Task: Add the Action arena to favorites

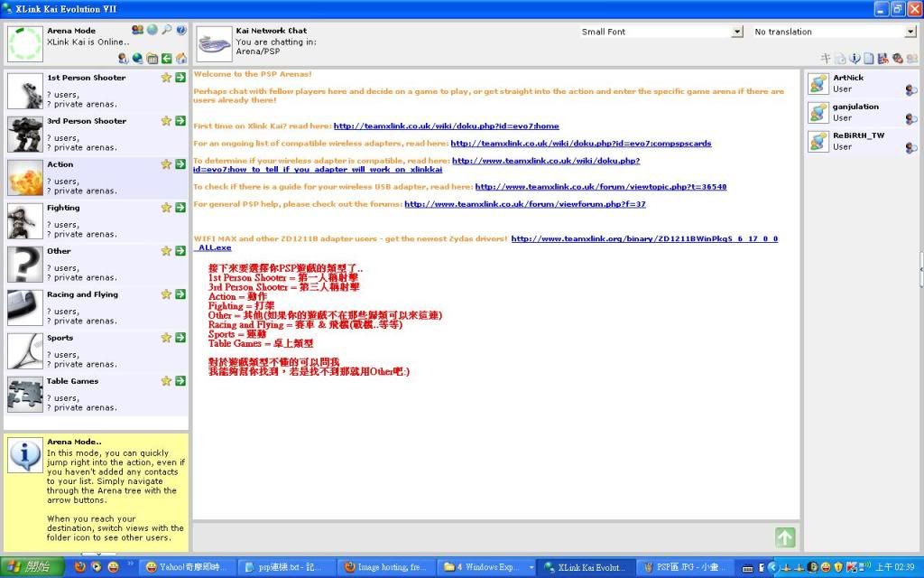Action: pos(166,164)
